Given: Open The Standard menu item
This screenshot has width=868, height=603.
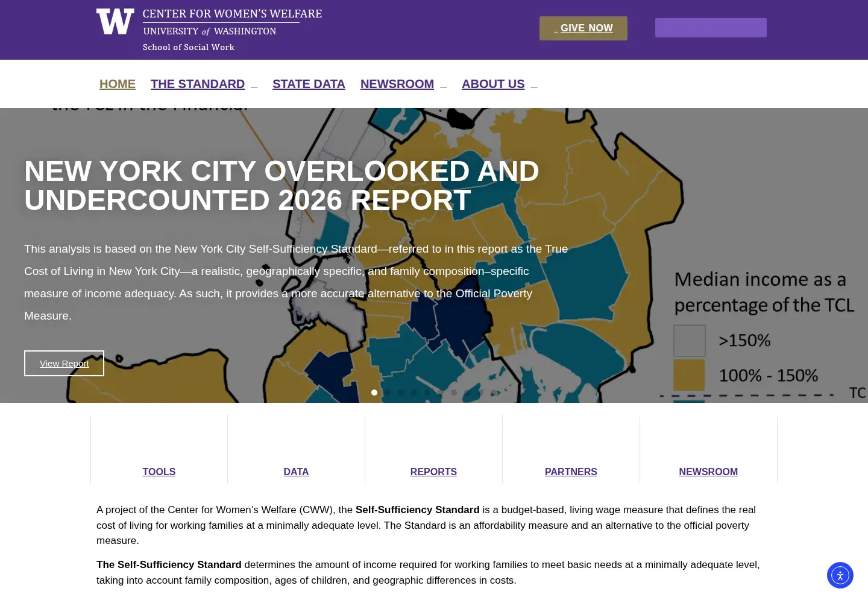Looking at the screenshot, I should point(198,84).
